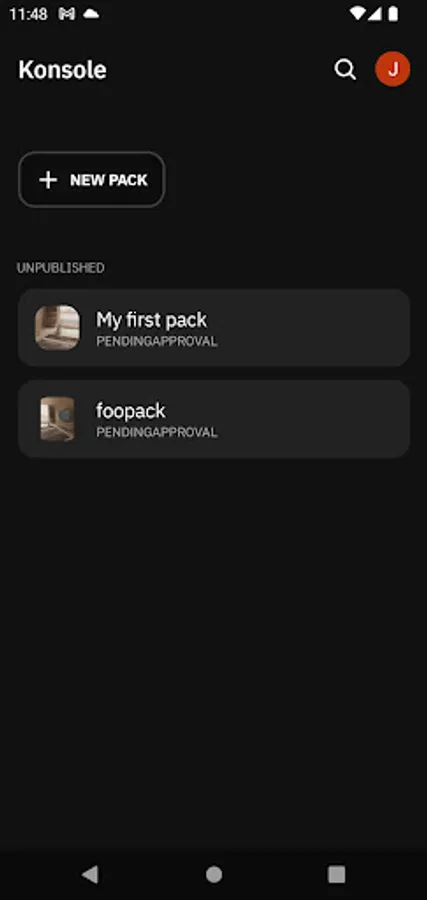Tap PENDINGAPPROVAL status under foopack
The height and width of the screenshot is (900, 427).
(157, 432)
